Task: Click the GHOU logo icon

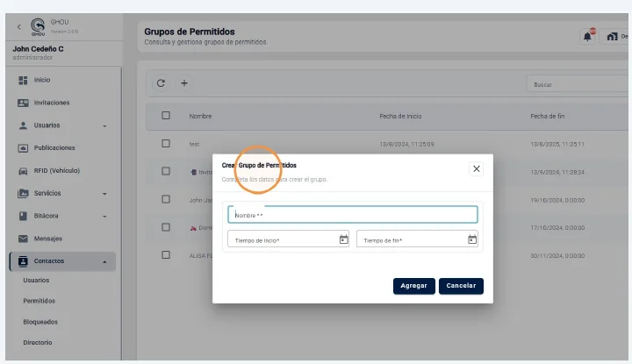Action: (38, 26)
